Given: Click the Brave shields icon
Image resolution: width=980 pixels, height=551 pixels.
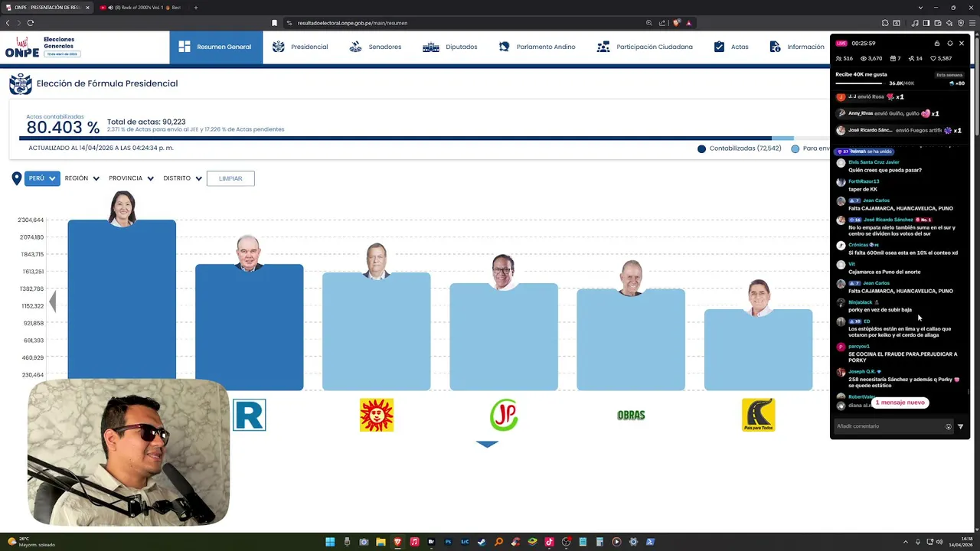Looking at the screenshot, I should (677, 23).
